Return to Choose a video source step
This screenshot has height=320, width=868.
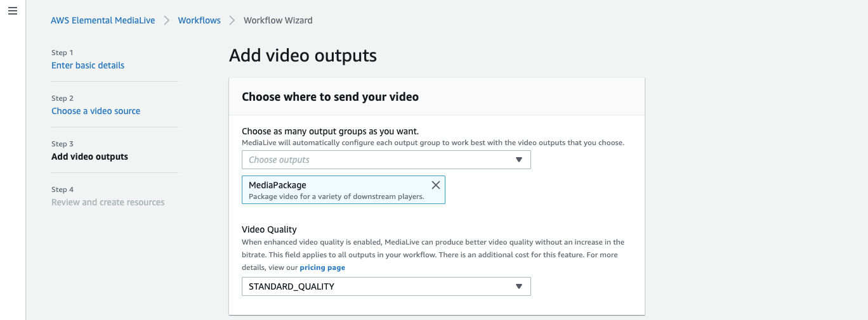point(96,111)
